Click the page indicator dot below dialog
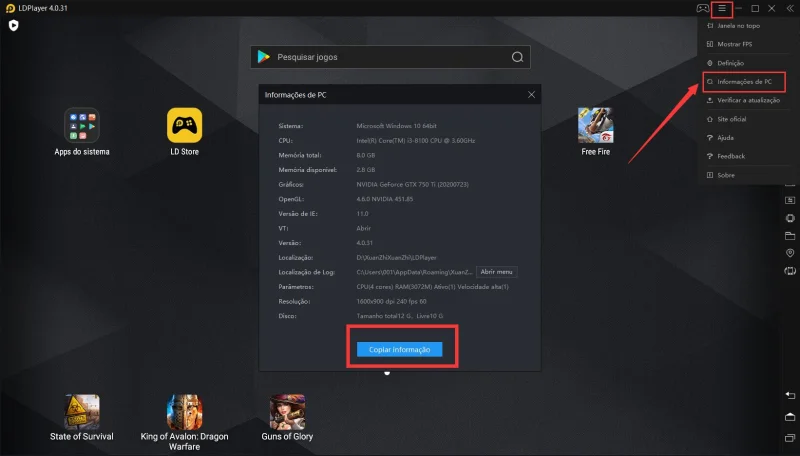The image size is (800, 456). tap(387, 373)
